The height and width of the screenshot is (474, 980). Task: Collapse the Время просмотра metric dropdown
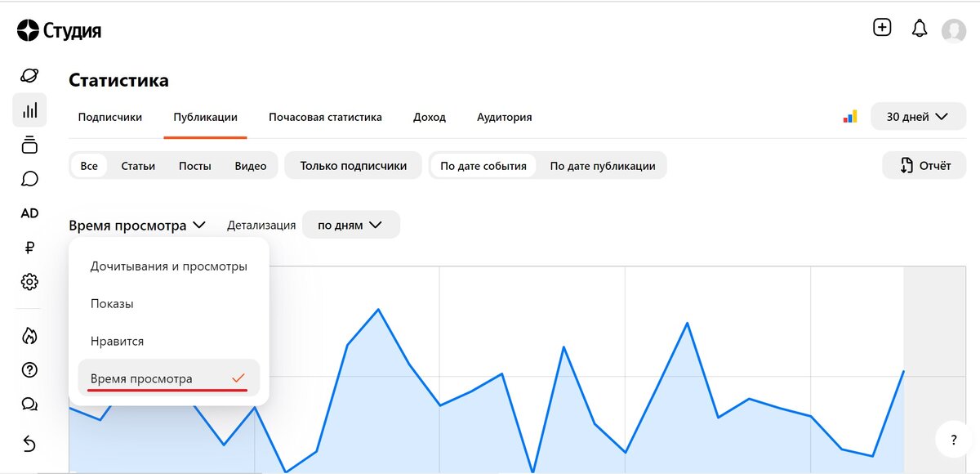(137, 226)
